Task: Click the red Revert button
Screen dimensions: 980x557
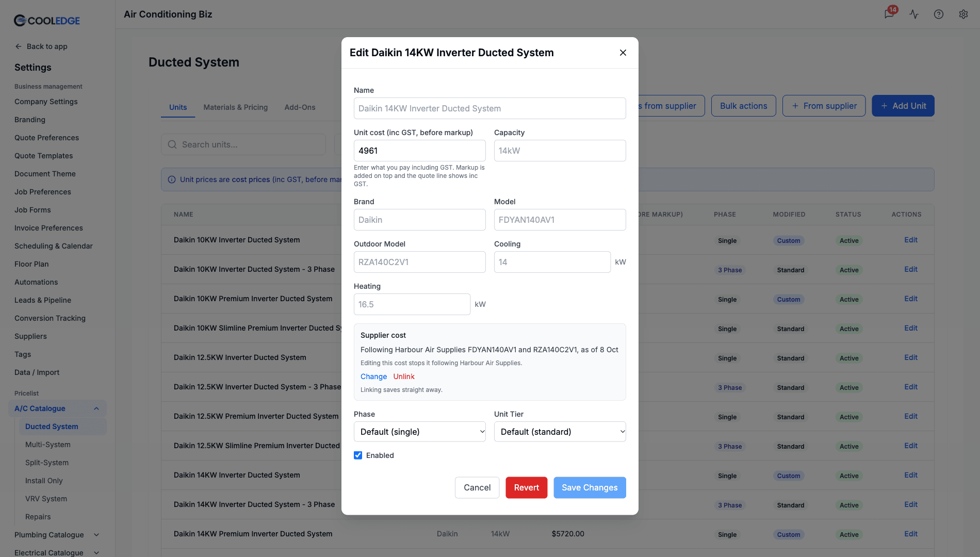Action: (527, 487)
